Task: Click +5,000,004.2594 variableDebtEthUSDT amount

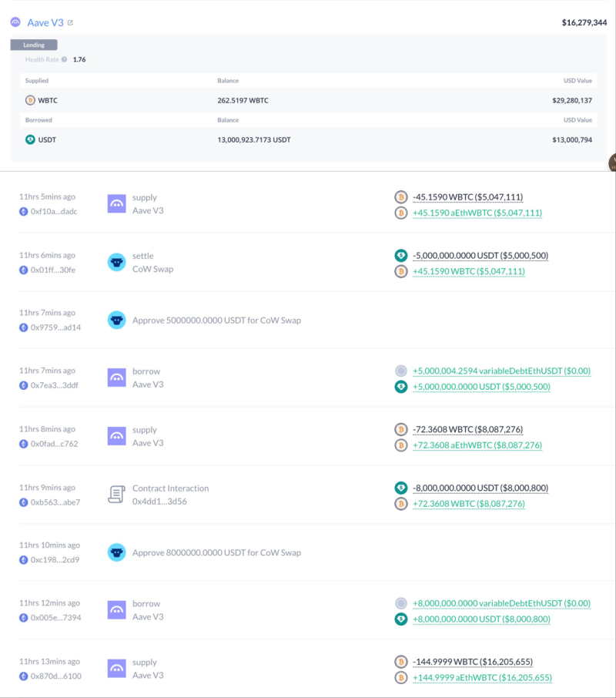Action: click(x=502, y=371)
